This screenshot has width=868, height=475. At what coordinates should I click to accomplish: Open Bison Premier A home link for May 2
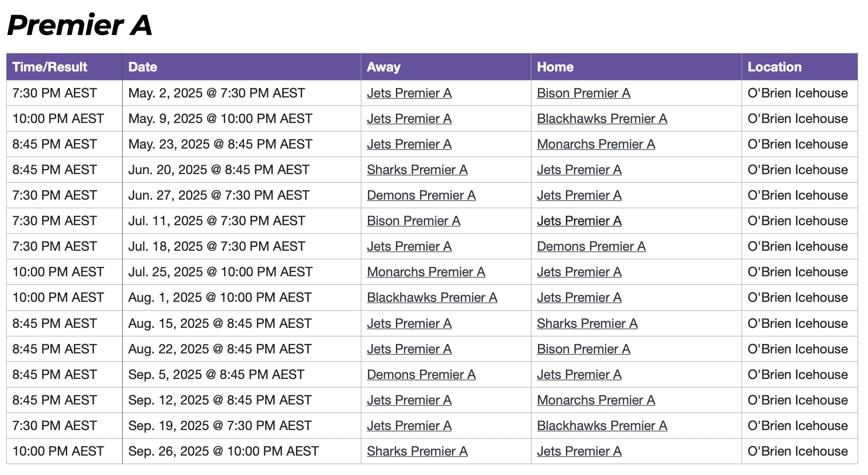[x=583, y=93]
